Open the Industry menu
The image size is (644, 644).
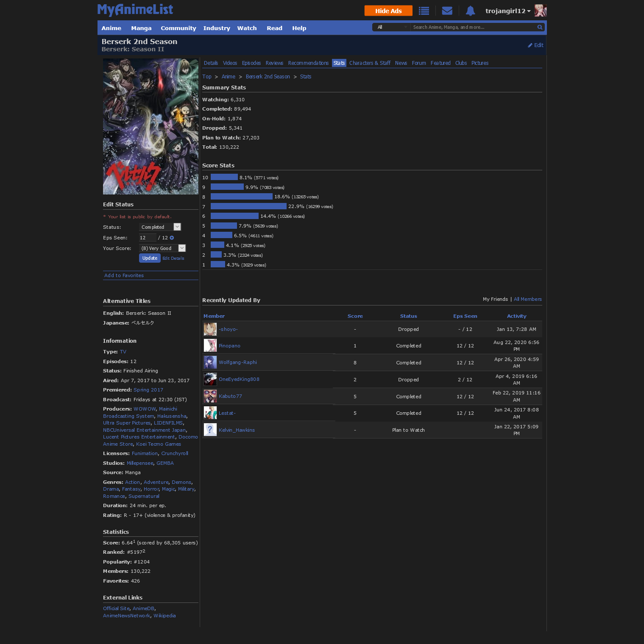(x=217, y=28)
